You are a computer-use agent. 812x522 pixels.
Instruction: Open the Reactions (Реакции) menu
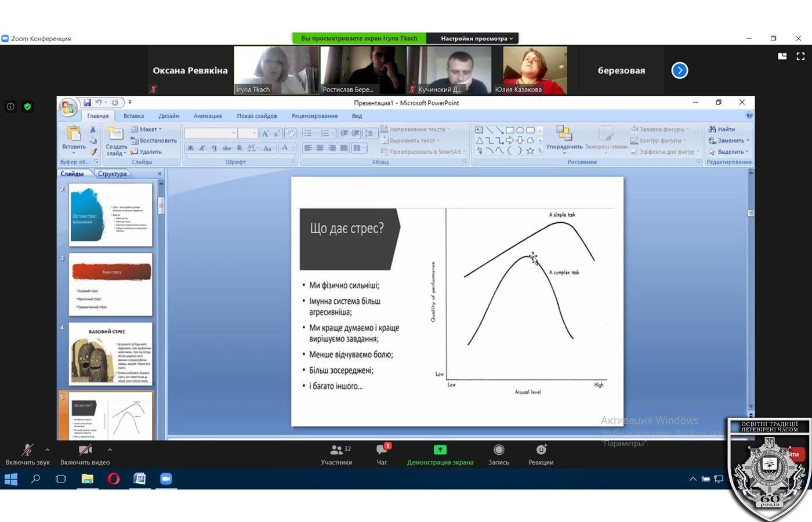(x=541, y=454)
